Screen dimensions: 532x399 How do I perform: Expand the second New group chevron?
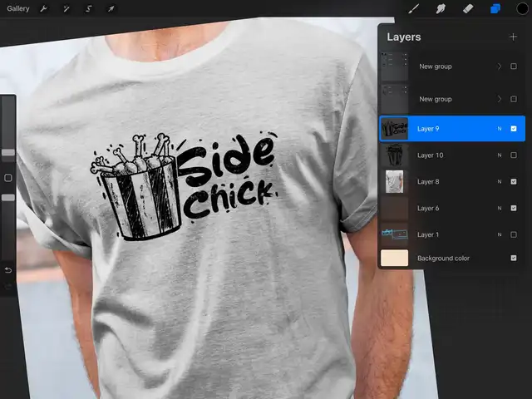pos(500,99)
